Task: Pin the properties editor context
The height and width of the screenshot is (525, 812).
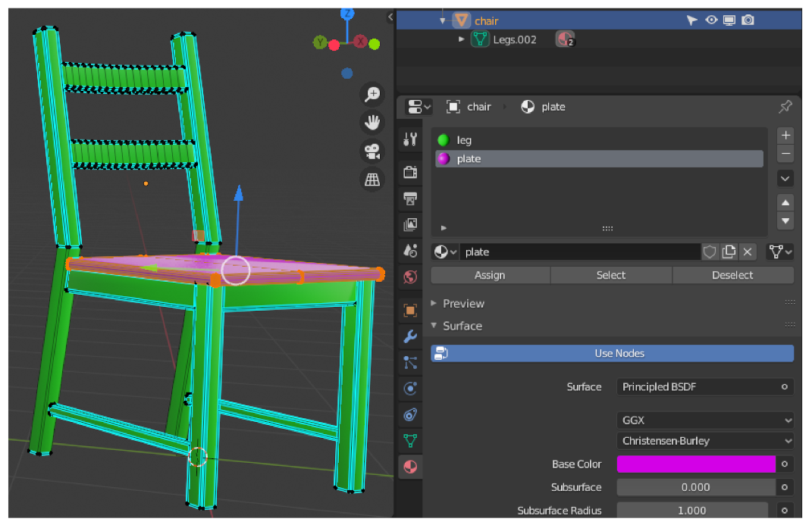Action: click(x=785, y=107)
